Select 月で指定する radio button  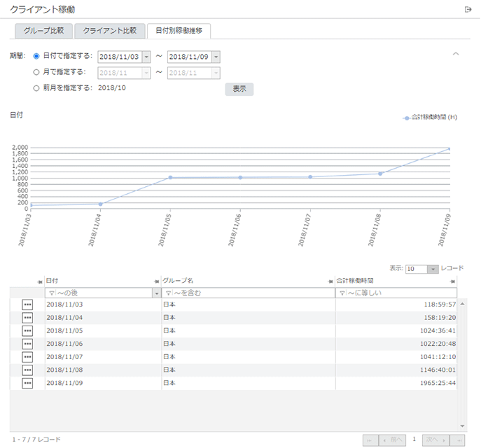36,71
